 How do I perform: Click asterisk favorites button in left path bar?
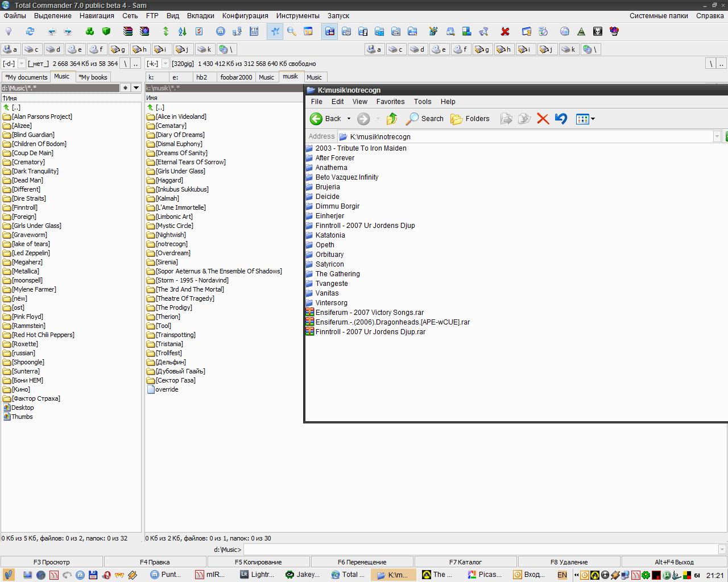pyautogui.click(x=126, y=88)
